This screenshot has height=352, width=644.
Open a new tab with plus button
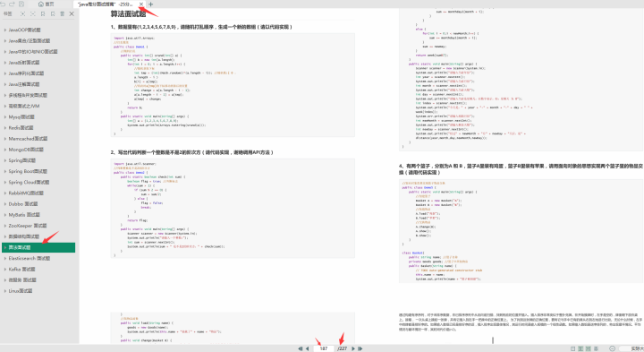151,4
